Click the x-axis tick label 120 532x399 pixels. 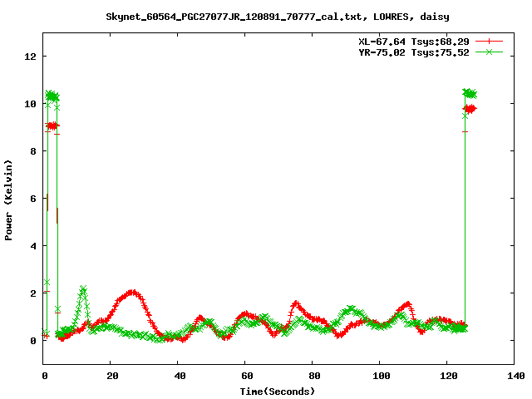pos(449,376)
